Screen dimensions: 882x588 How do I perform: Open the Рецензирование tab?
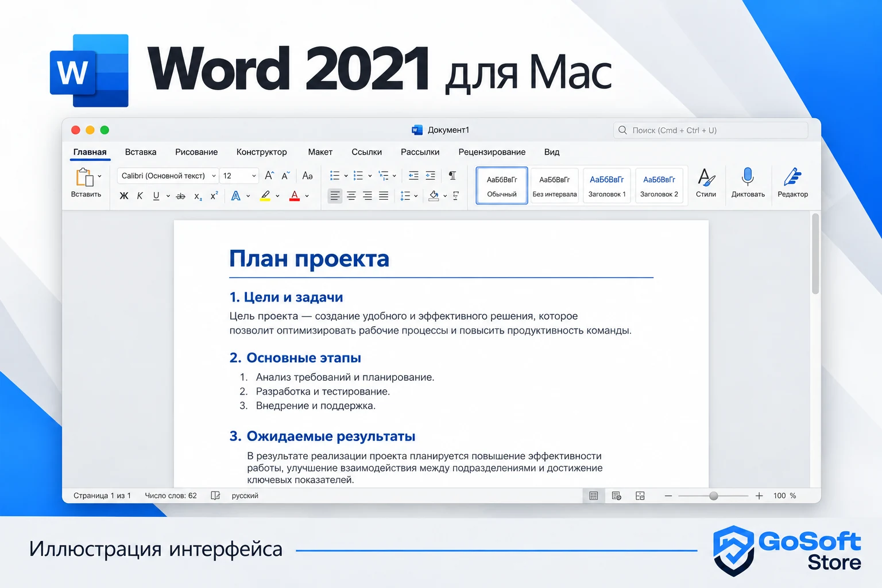click(x=492, y=152)
